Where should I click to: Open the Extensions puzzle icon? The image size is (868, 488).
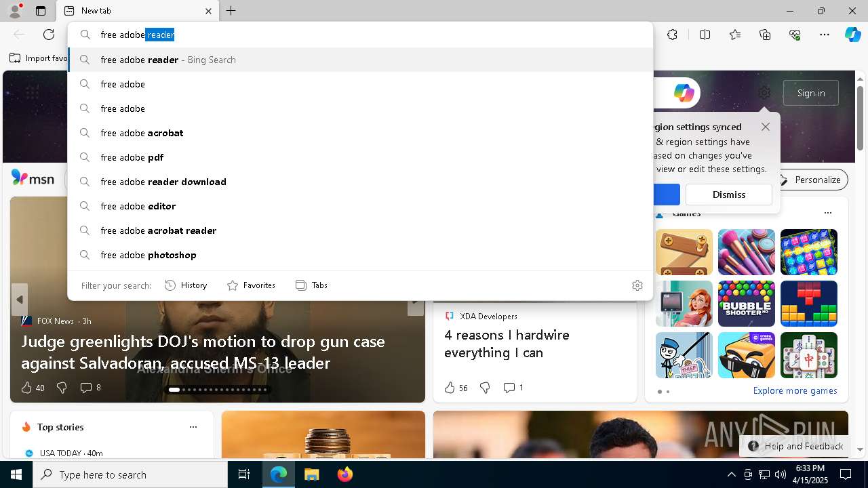coord(672,35)
